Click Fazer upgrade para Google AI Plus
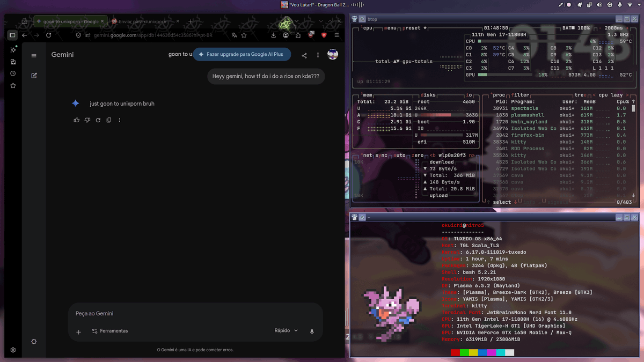The width and height of the screenshot is (644, 362). [x=241, y=54]
